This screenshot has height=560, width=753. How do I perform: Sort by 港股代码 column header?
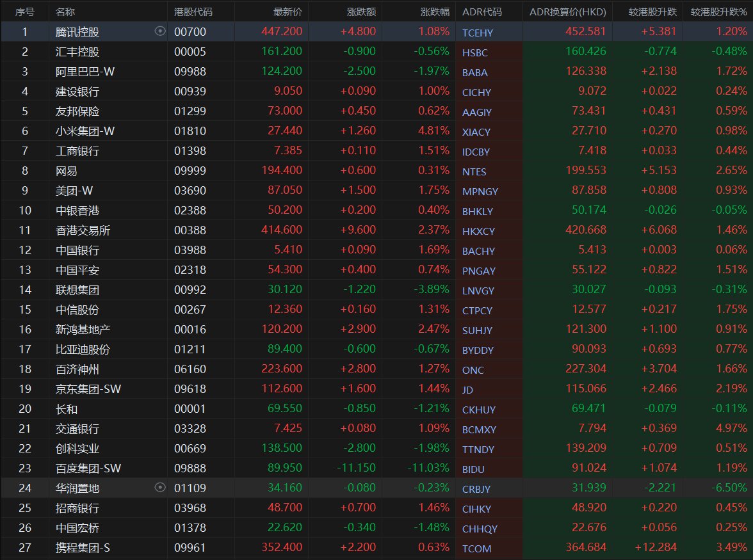coord(193,12)
